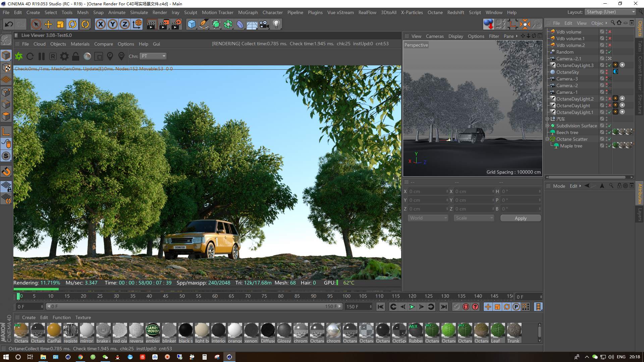The image size is (644, 362).
Task: Add a Cube primitive object
Action: click(x=192, y=24)
